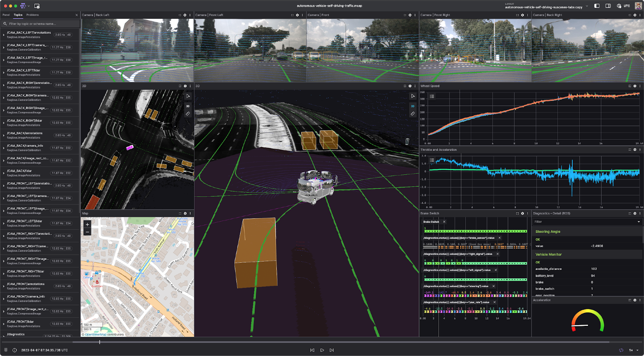Open the Wheel Speed plot legend list icon
Image resolution: width=644 pixels, height=356 pixels.
point(432,97)
